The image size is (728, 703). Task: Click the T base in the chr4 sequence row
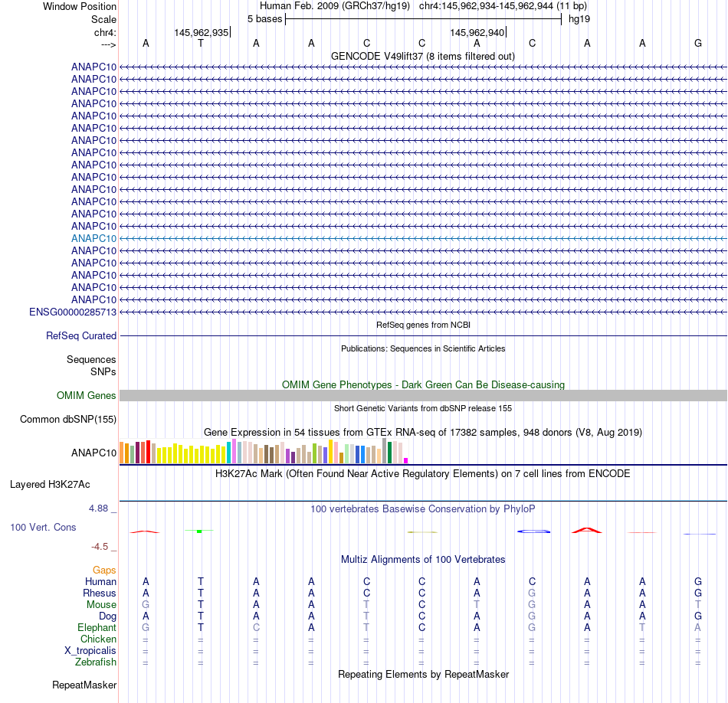tap(201, 44)
